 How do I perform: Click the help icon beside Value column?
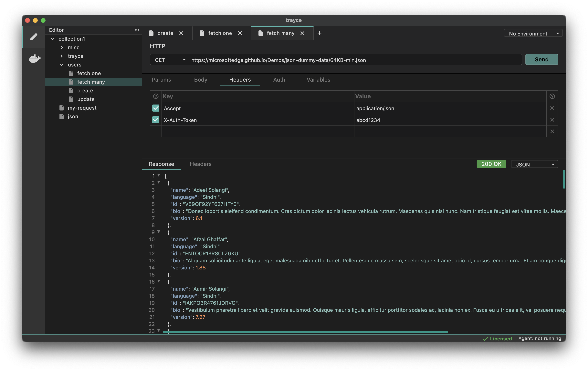pyautogui.click(x=552, y=96)
